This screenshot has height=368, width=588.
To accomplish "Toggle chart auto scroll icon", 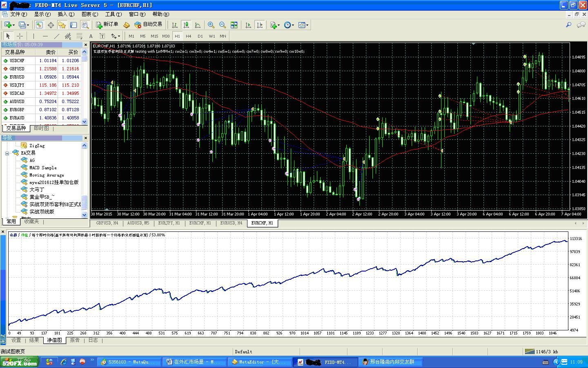I will (x=248, y=25).
